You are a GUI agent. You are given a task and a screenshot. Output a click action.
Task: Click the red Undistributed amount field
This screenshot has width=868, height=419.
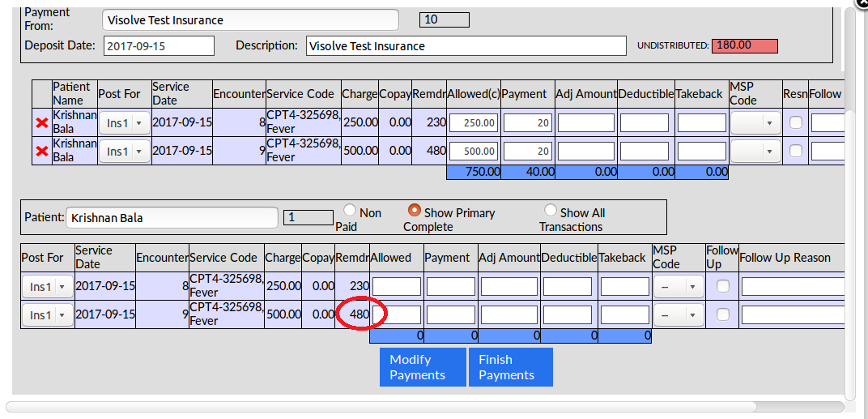click(744, 45)
